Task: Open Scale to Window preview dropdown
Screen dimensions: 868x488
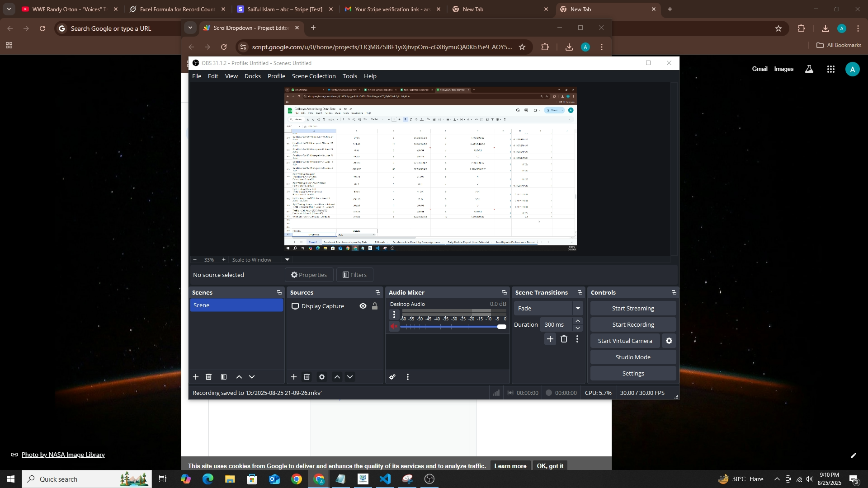Action: coord(287,259)
